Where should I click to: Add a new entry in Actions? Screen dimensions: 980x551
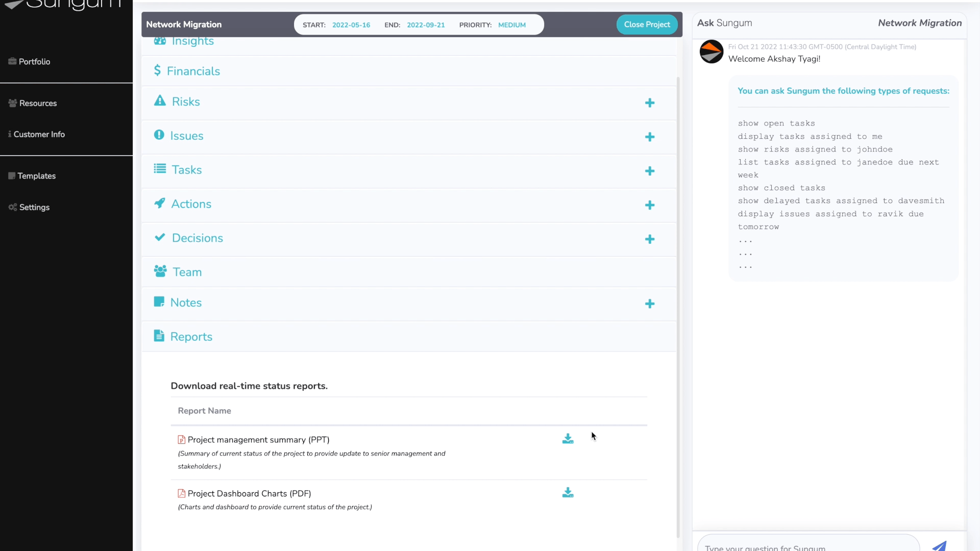click(649, 205)
